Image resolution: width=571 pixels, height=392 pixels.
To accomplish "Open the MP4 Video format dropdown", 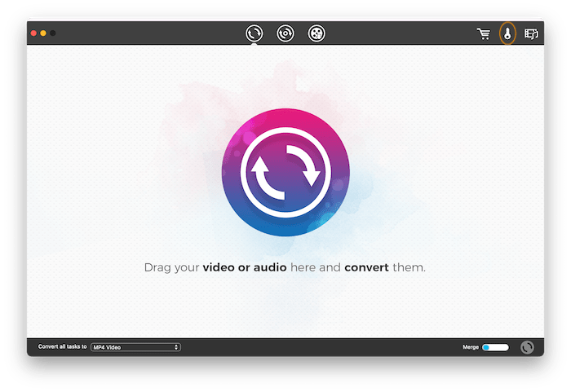I will click(x=135, y=347).
